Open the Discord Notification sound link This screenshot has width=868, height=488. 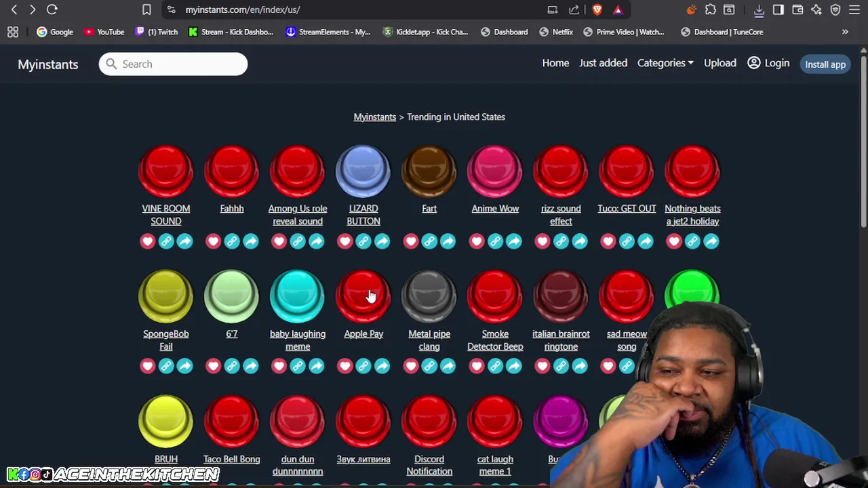click(429, 465)
